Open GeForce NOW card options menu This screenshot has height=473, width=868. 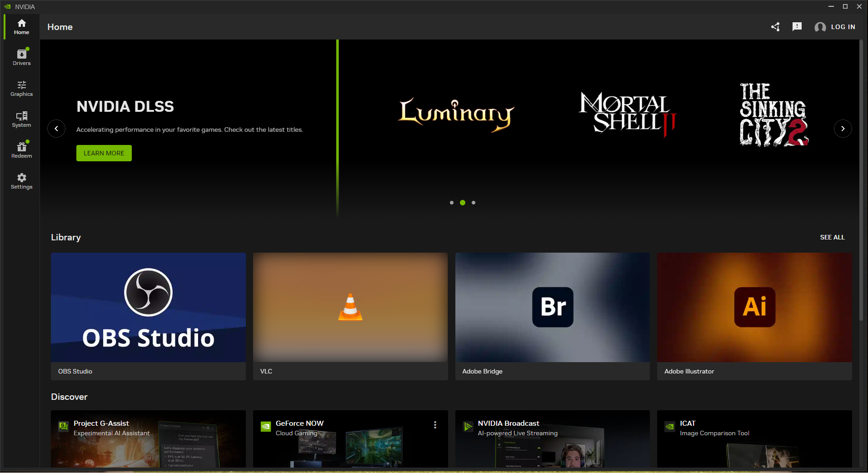(x=435, y=425)
